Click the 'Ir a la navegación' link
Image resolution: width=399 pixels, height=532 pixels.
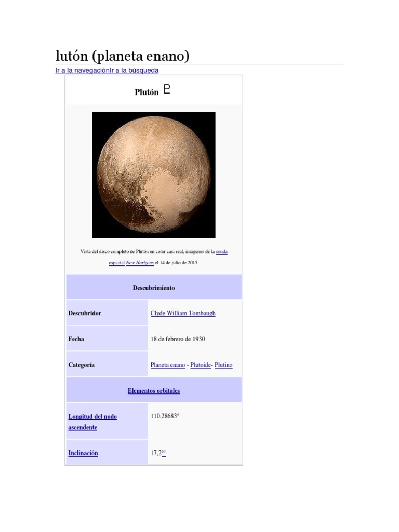tap(83, 70)
